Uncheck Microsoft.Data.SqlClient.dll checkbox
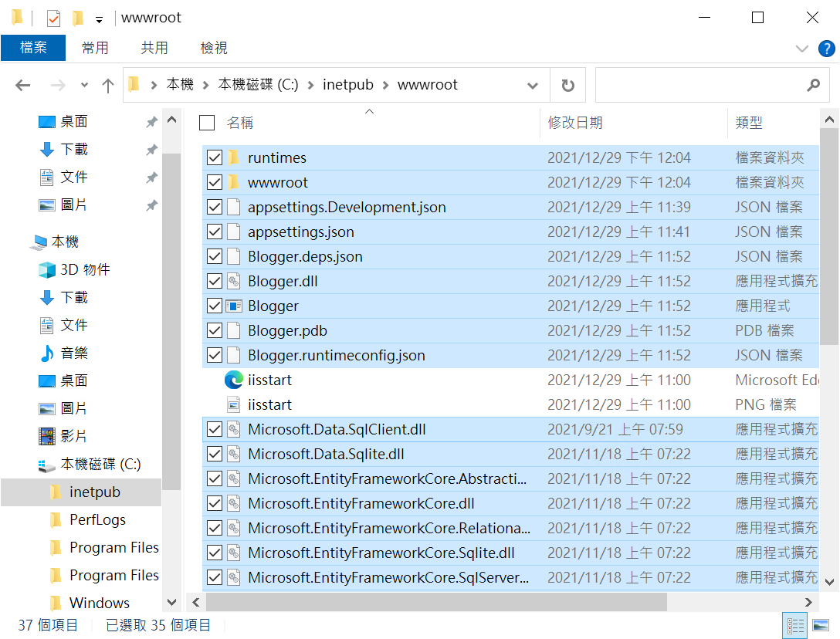 click(215, 429)
